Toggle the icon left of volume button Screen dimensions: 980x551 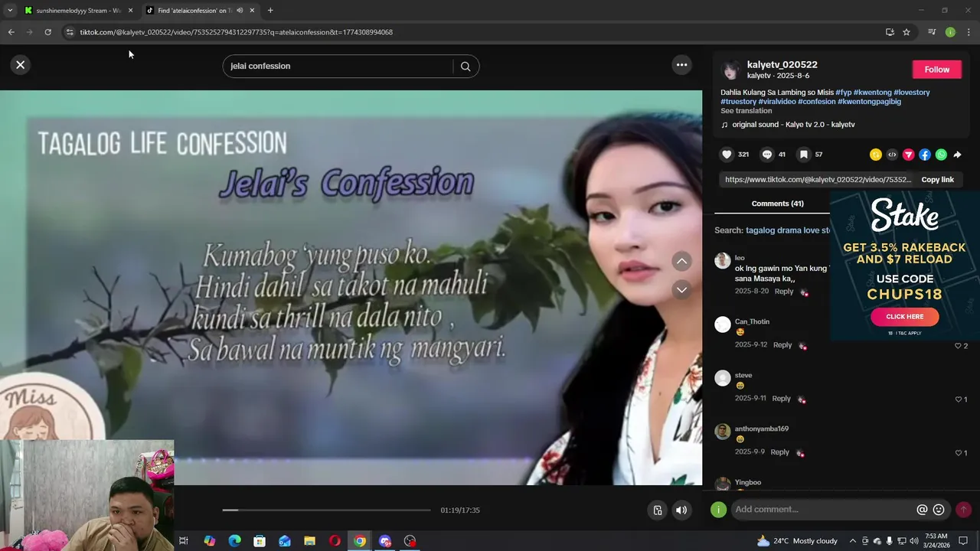[657, 510]
